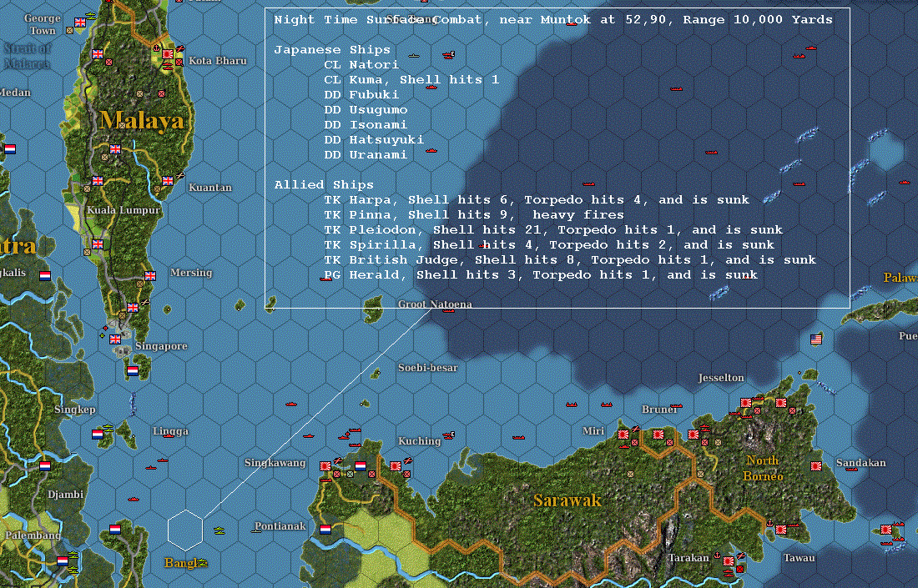Viewport: 918px width, 588px height.
Task: Click the Dutch flag south of Singapore
Action: pyautogui.click(x=133, y=371)
